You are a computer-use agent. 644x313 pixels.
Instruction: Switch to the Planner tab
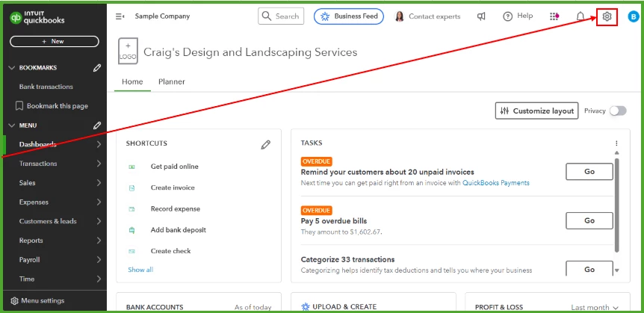172,81
